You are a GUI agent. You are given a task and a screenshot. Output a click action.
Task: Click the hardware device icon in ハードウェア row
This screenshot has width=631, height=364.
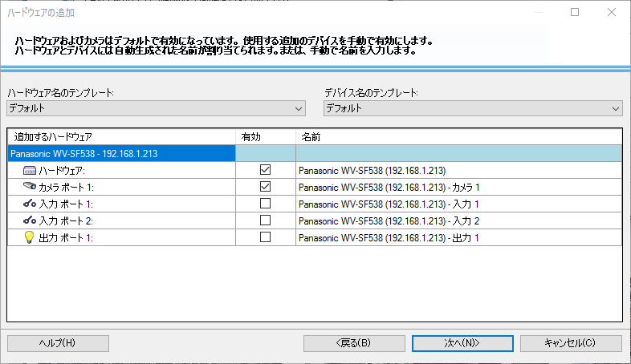[30, 170]
